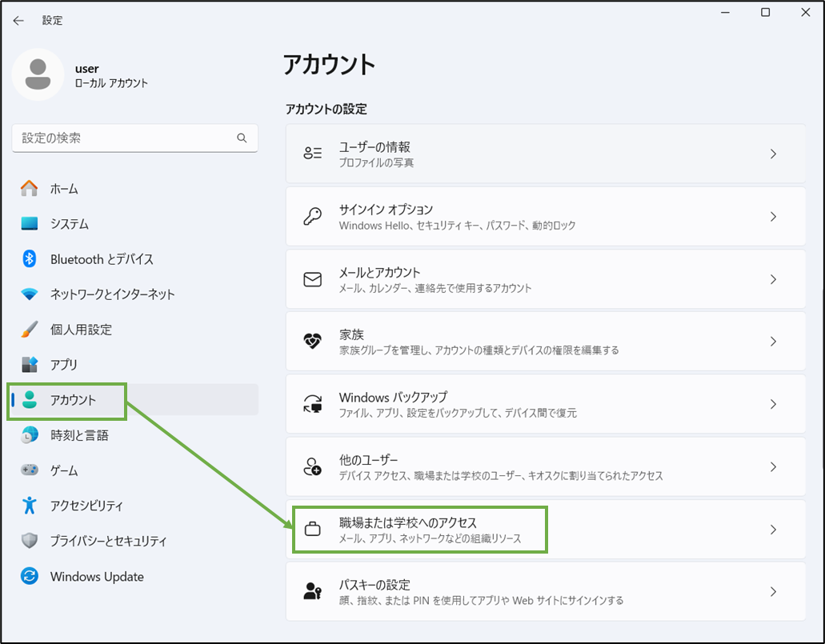Viewport: 825px width, 644px height.
Task: Click the アカウント person icon
Action: (x=30, y=400)
